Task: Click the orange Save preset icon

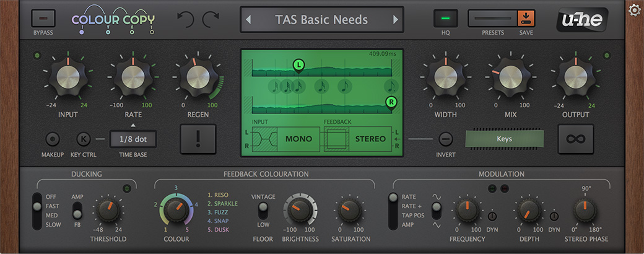Action: pyautogui.click(x=526, y=19)
